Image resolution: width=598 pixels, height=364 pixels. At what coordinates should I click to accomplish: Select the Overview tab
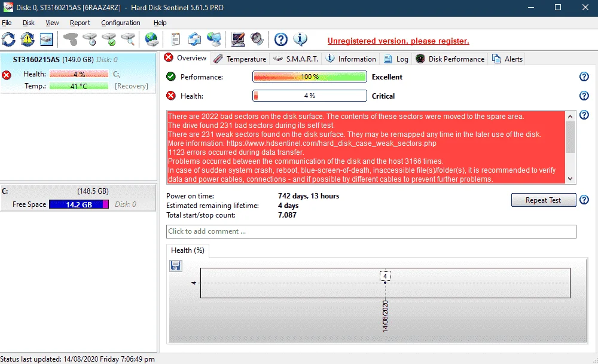[x=185, y=58]
